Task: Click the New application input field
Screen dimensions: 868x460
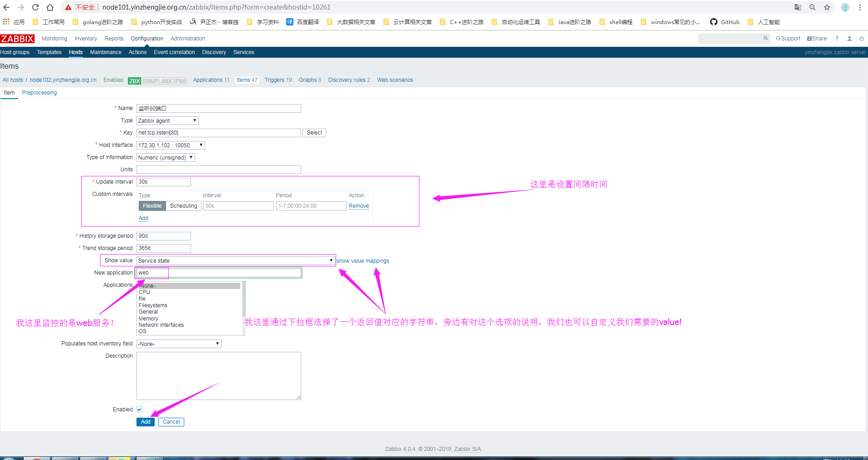Action: [x=219, y=273]
